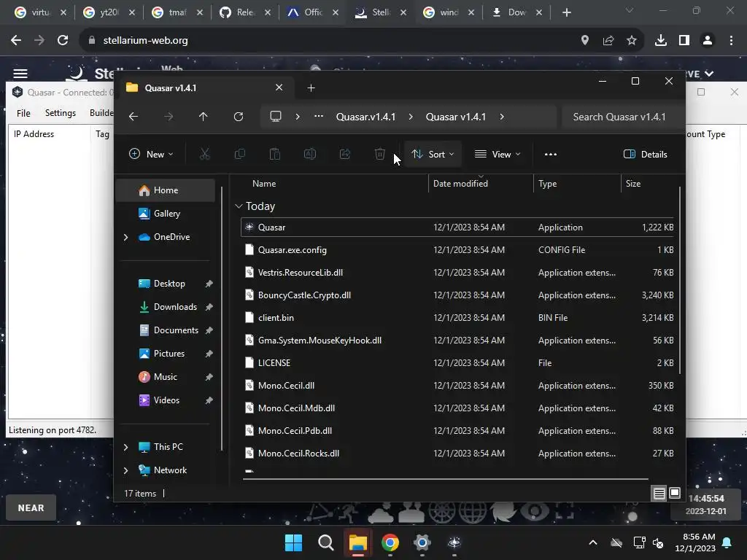Click the NEAR button in Stellarium
The height and width of the screenshot is (560, 747).
click(x=31, y=507)
